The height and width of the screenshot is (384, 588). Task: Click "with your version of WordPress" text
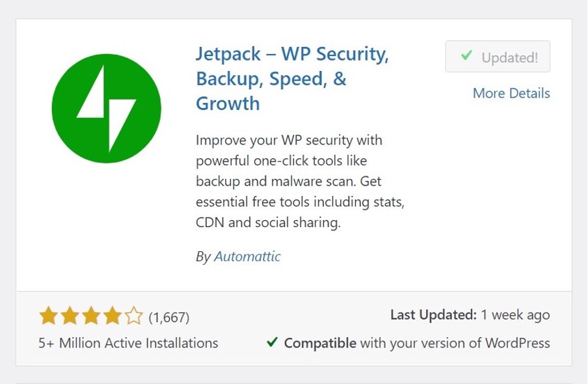pyautogui.click(x=455, y=342)
